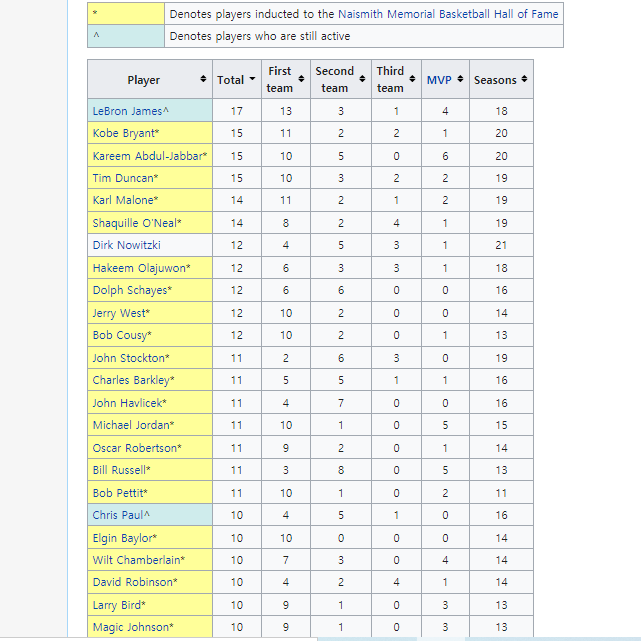Open Larry Bird player page
The image size is (641, 641).
click(117, 605)
